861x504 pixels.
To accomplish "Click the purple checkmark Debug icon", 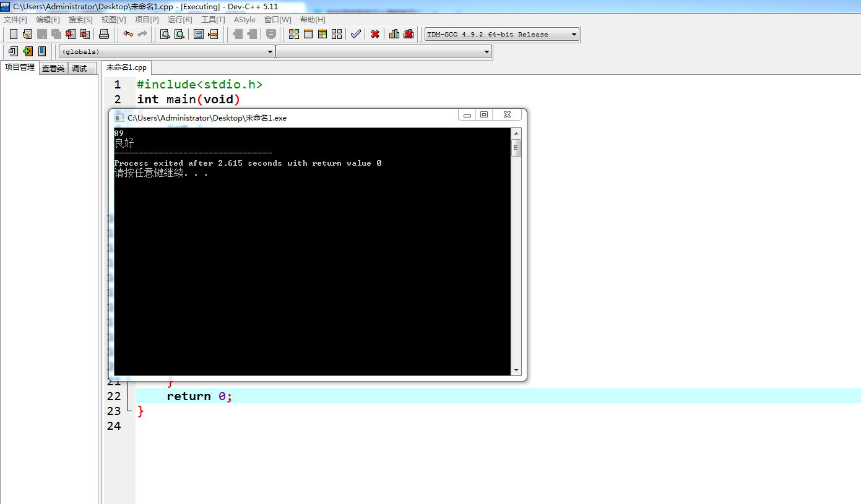I will pyautogui.click(x=355, y=34).
